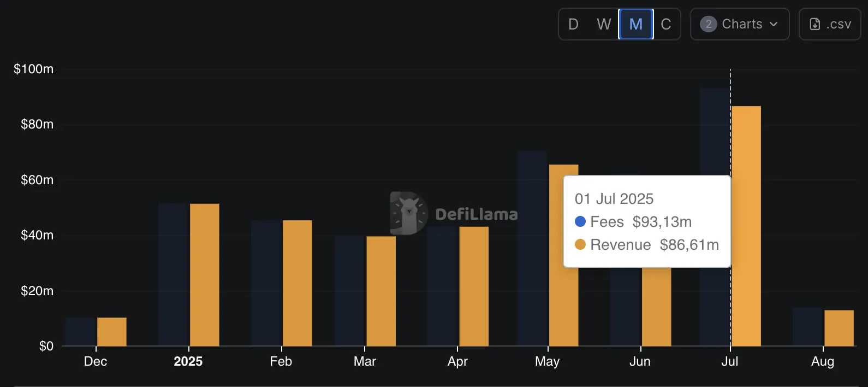Image resolution: width=868 pixels, height=387 pixels.
Task: Switch to Daily interval D
Action: tap(573, 24)
